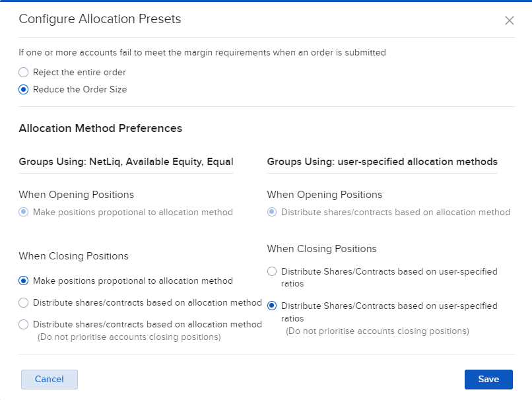Click "Groups Using: user-specified allocation methods" header
Screen dimensions: 532x400
[x=381, y=162]
